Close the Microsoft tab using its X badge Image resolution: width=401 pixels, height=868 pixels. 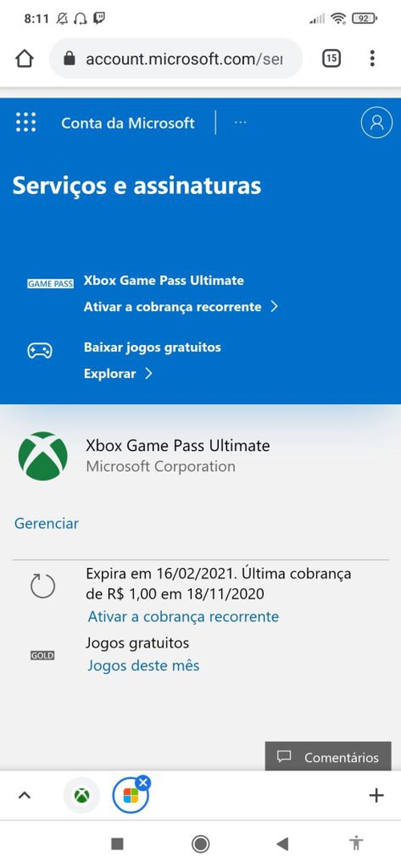tap(143, 782)
